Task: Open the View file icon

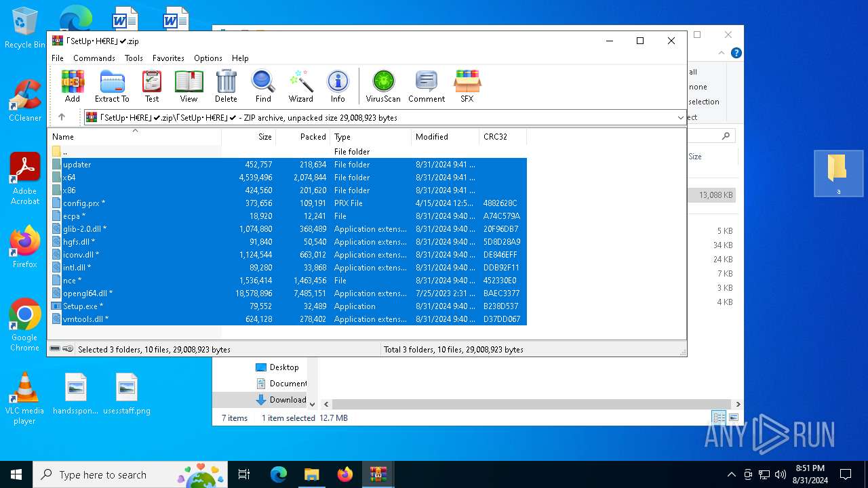Action: pyautogui.click(x=189, y=86)
